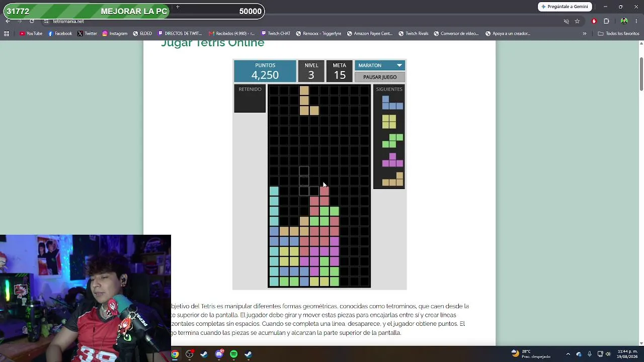Click the weather widget showing 28°C

531,354
